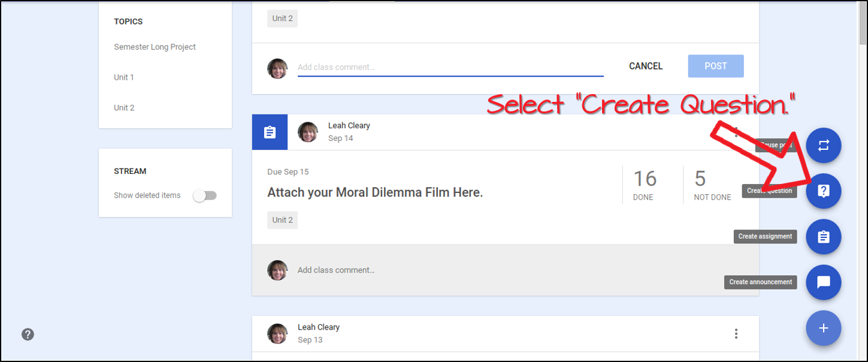Click the active Add class comment field

[449, 67]
